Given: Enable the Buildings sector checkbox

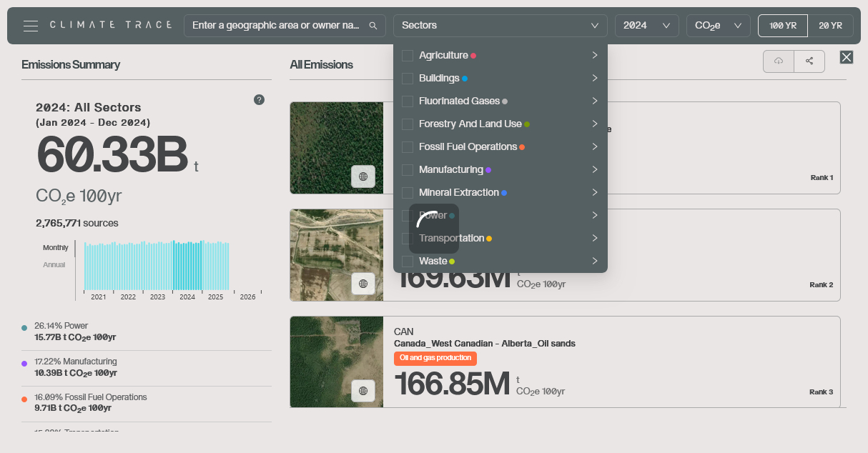Looking at the screenshot, I should (x=408, y=79).
